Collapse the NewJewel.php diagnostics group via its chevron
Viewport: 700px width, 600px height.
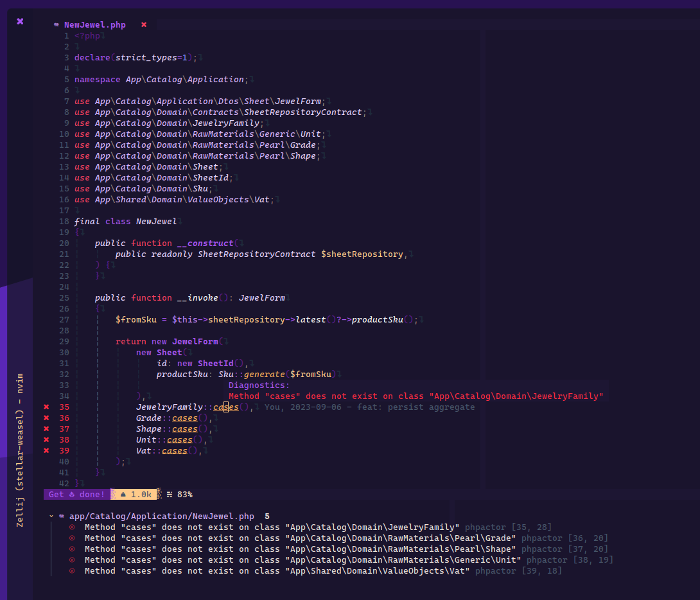[51, 515]
